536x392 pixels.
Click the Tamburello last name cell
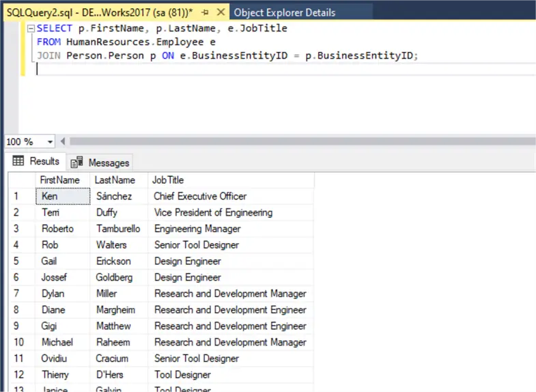[118, 229]
